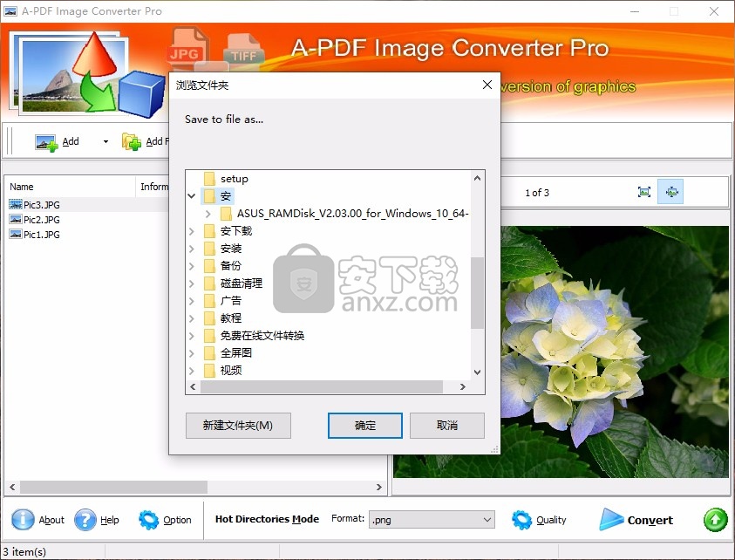Viewport: 735px width, 560px height.
Task: Open Help via question mark icon
Action: tap(85, 520)
